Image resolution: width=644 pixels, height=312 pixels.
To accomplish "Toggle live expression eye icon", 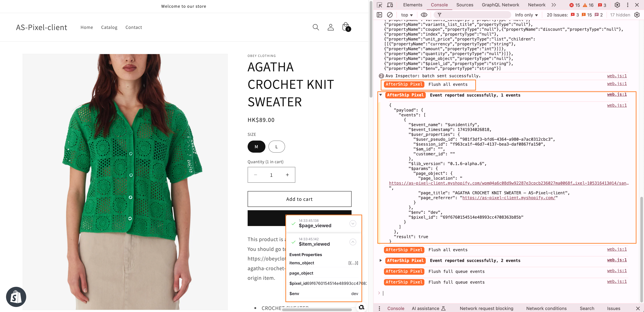I will tap(424, 15).
